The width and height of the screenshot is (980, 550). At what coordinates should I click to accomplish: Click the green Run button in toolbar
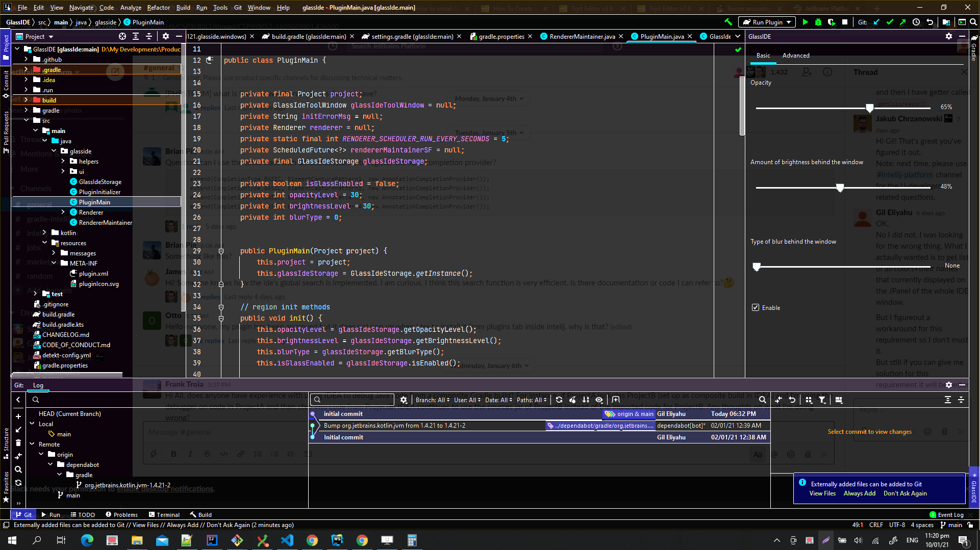(805, 22)
